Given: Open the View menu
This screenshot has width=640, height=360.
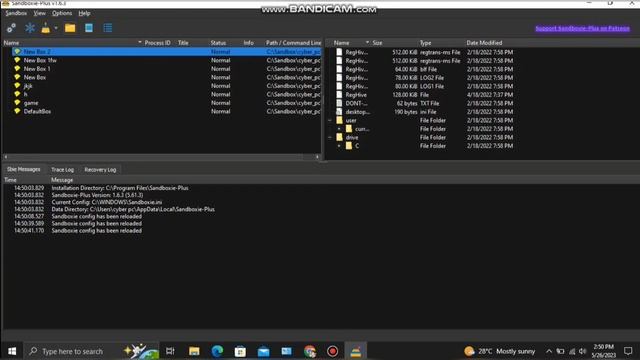Looking at the screenshot, I should pos(40,13).
